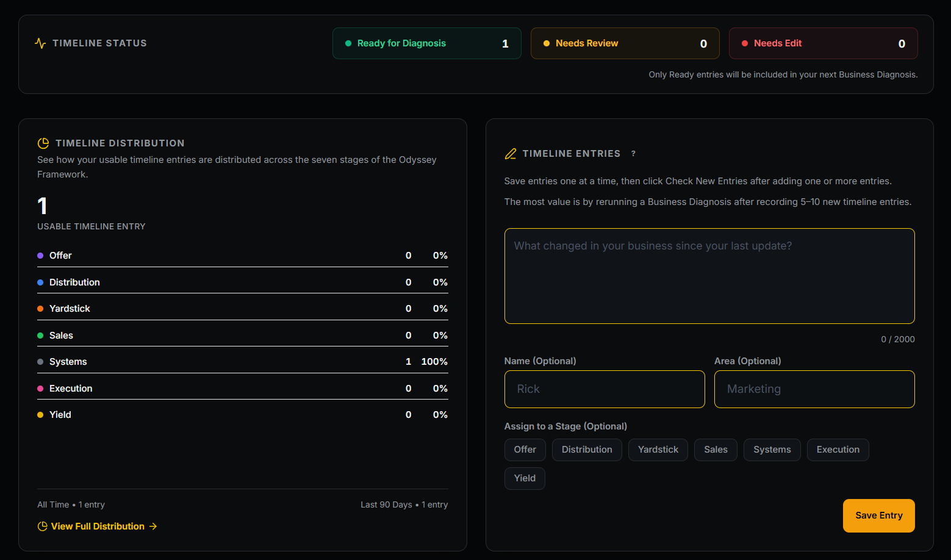Save the entry with Save Entry button
The image size is (951, 560).
[879, 515]
